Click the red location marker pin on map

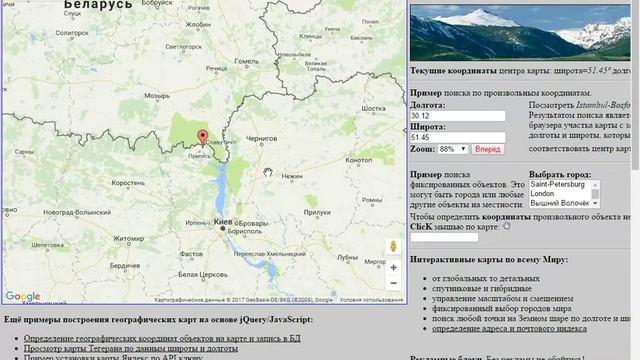click(x=202, y=138)
